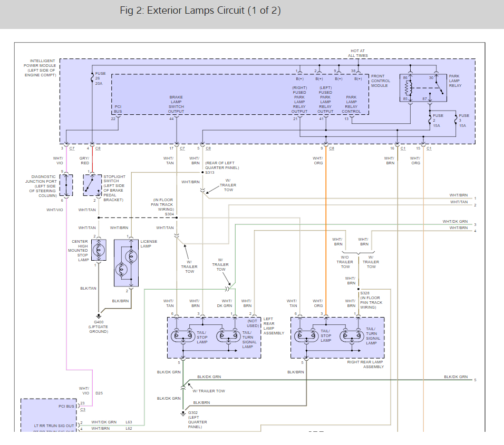504x445 pixels.
Task: Click the G400 ground symbol
Action: click(x=99, y=315)
